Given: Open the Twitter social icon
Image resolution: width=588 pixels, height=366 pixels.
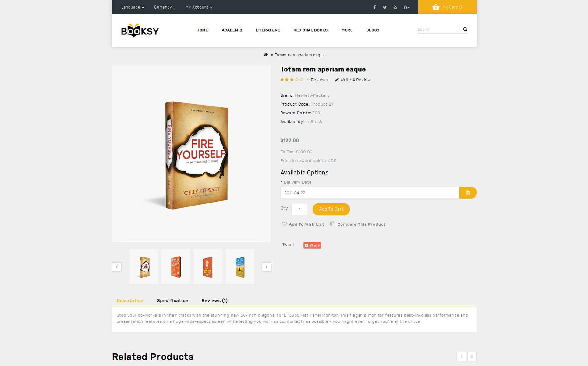Looking at the screenshot, I should tap(385, 7).
